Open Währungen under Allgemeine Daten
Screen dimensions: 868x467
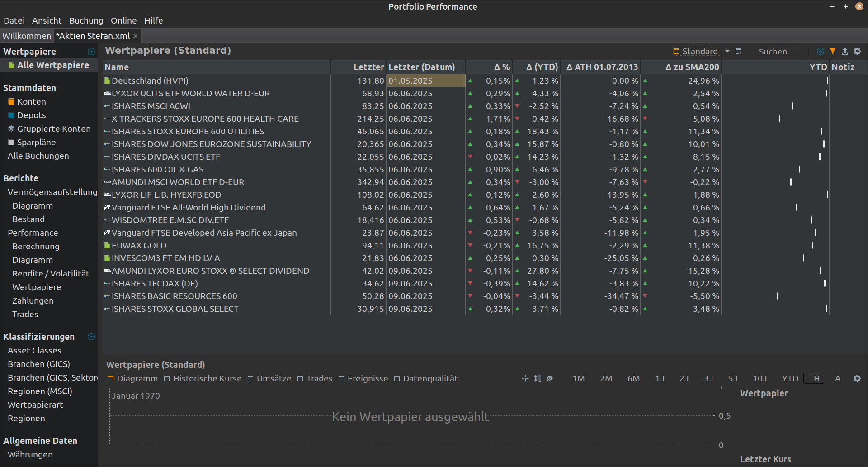click(30, 455)
